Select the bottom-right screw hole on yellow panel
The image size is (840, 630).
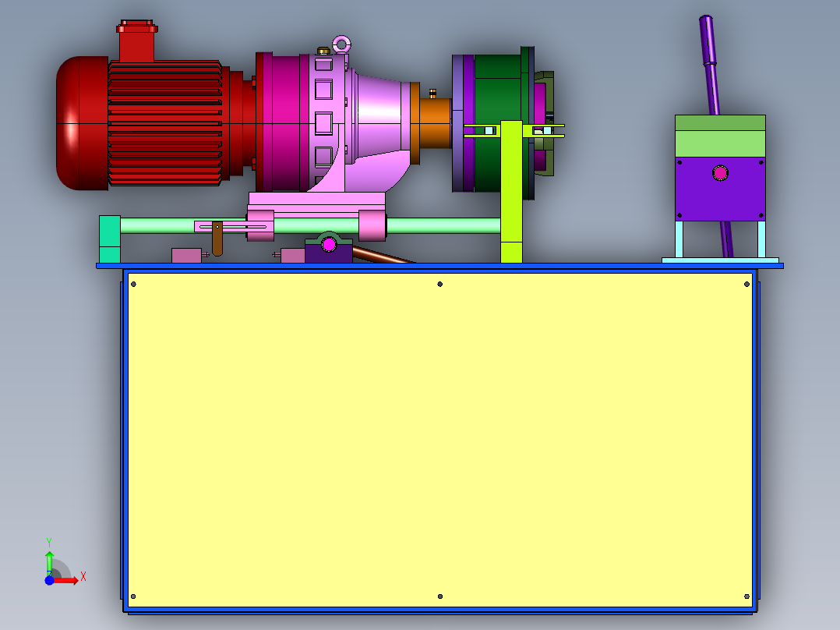click(746, 596)
